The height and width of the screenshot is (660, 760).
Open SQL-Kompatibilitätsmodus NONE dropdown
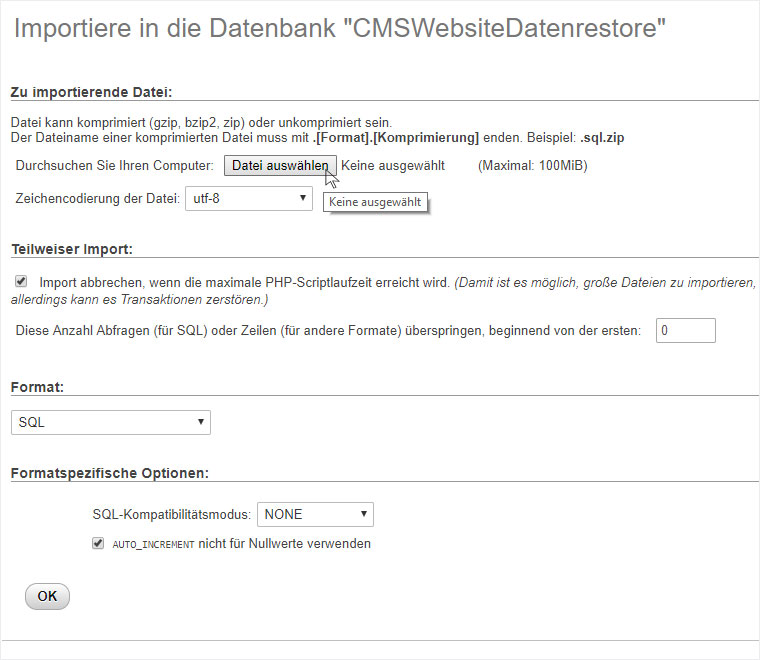point(315,514)
